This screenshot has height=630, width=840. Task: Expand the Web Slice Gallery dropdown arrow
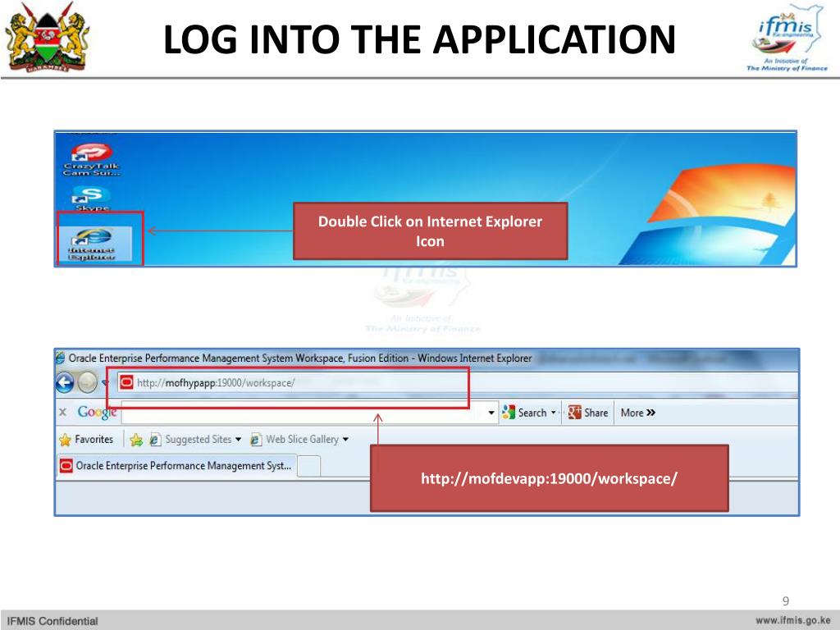click(345, 440)
